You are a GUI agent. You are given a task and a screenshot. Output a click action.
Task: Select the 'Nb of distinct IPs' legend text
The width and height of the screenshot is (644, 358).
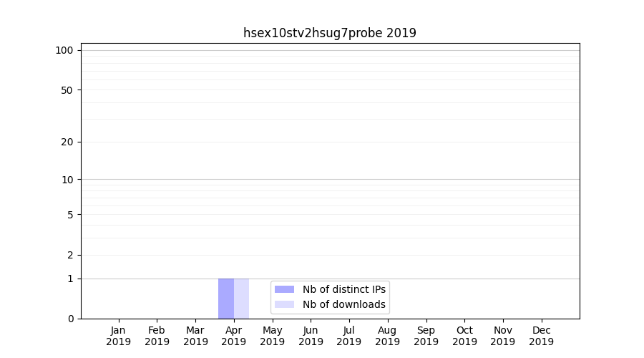[x=343, y=289]
